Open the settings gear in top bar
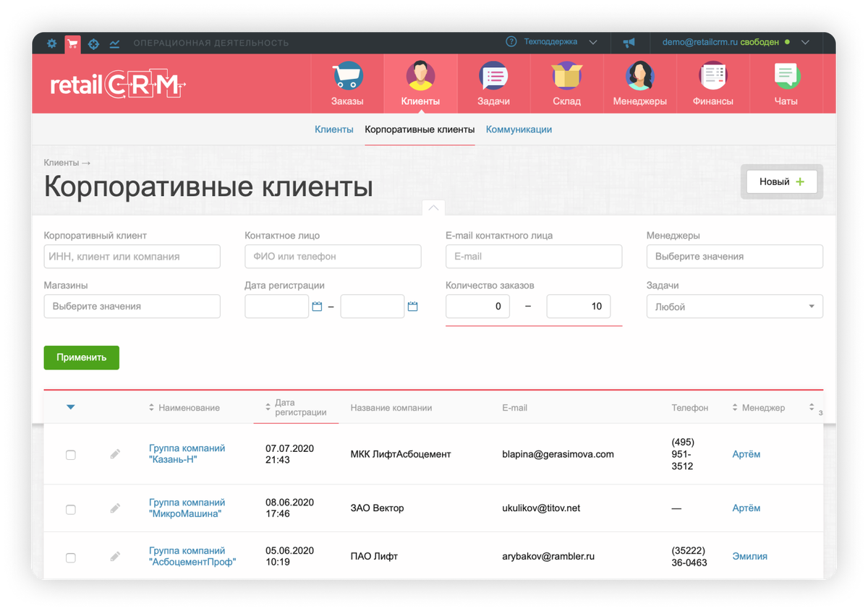Image resolution: width=868 pixels, height=611 pixels. (51, 43)
